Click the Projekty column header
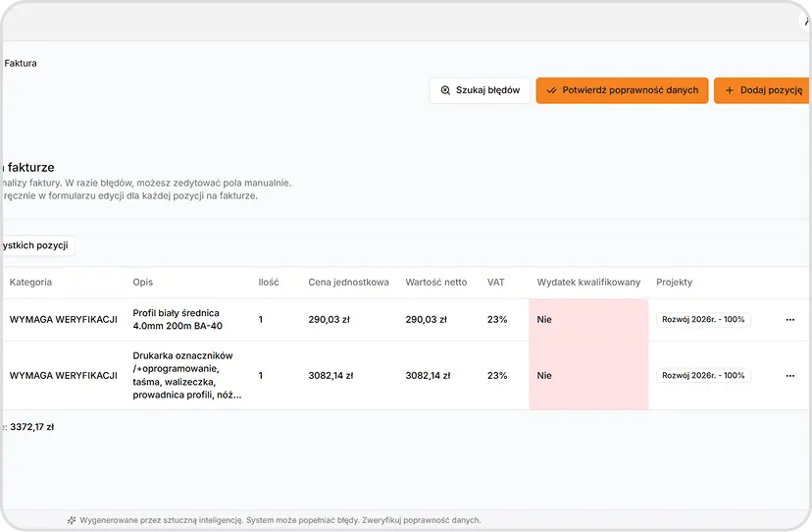 pyautogui.click(x=674, y=282)
